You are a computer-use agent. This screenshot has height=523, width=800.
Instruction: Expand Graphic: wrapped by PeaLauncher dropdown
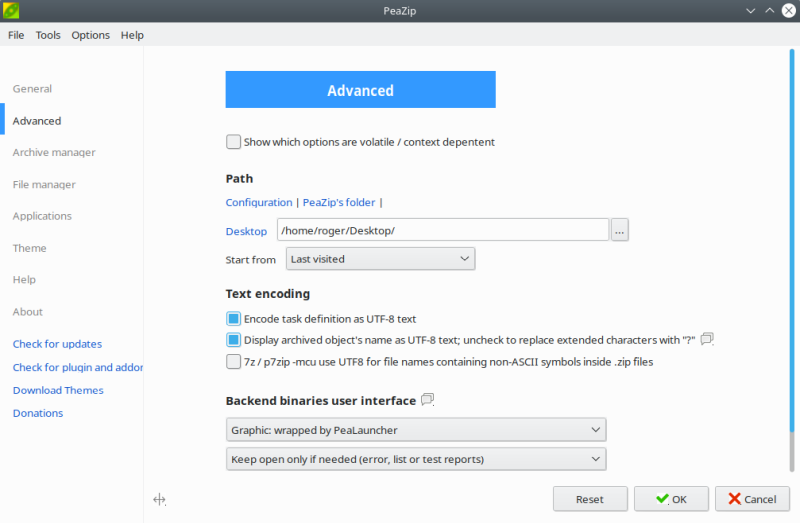click(416, 430)
